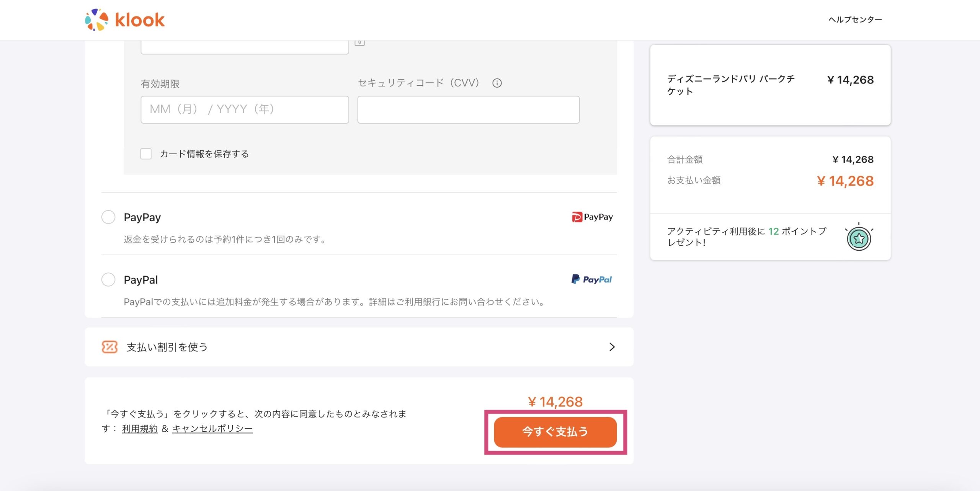Open 支払い割引を使う payment discount row
The image size is (980, 491).
coord(359,347)
